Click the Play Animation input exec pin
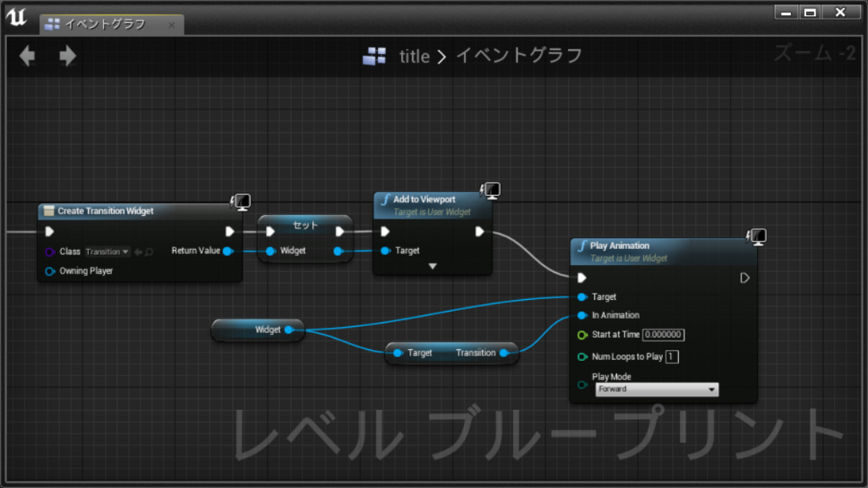Viewport: 868px width, 488px height. click(x=581, y=278)
